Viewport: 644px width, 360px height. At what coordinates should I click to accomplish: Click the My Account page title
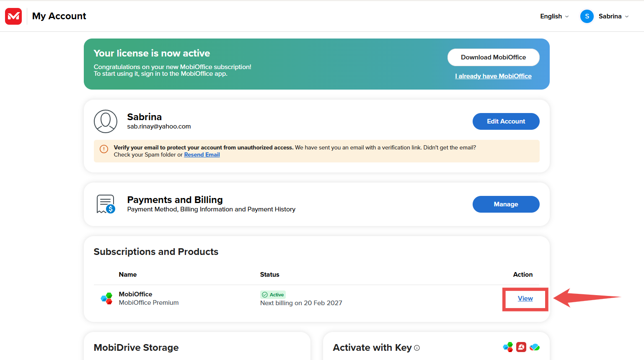[x=59, y=16]
